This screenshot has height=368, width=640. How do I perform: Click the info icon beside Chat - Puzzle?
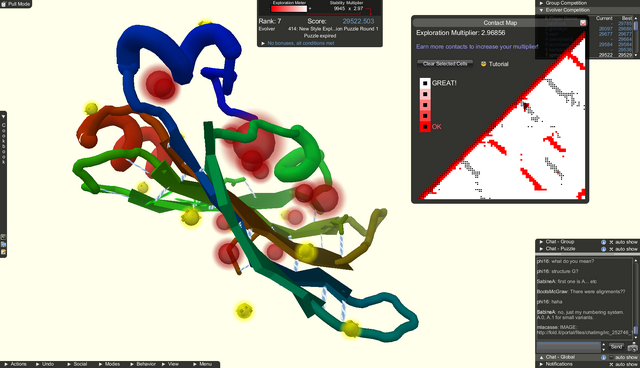point(603,249)
